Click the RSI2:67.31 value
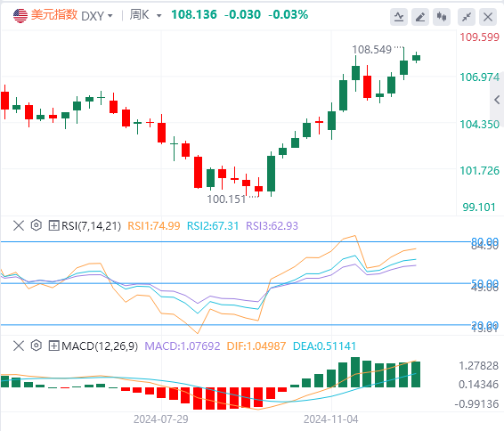Screen dimensions: 504x431 (213, 226)
